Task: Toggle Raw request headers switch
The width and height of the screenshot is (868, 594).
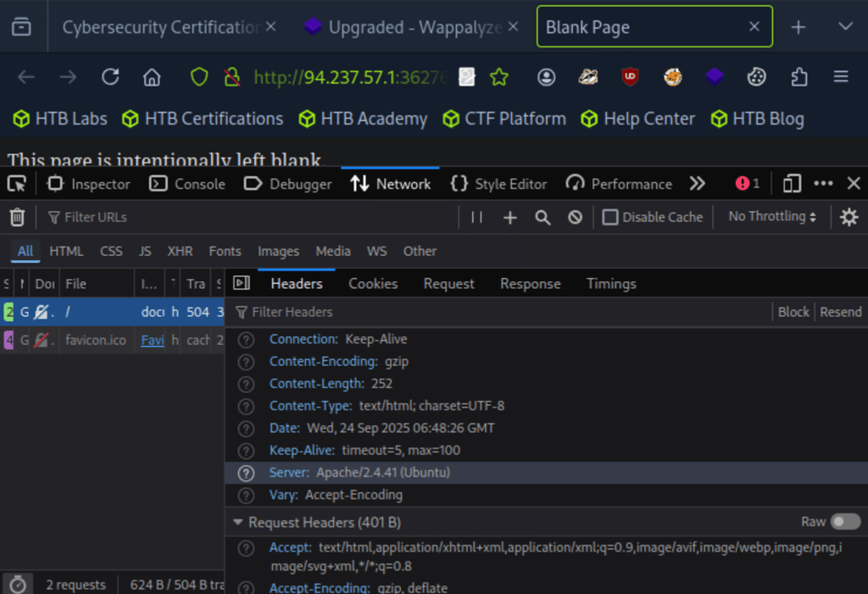Action: point(845,522)
